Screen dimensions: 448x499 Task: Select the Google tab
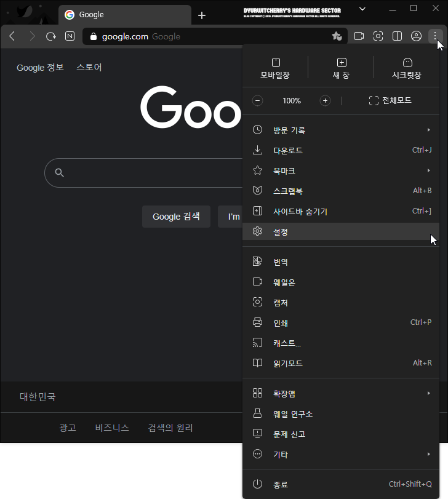[125, 15]
